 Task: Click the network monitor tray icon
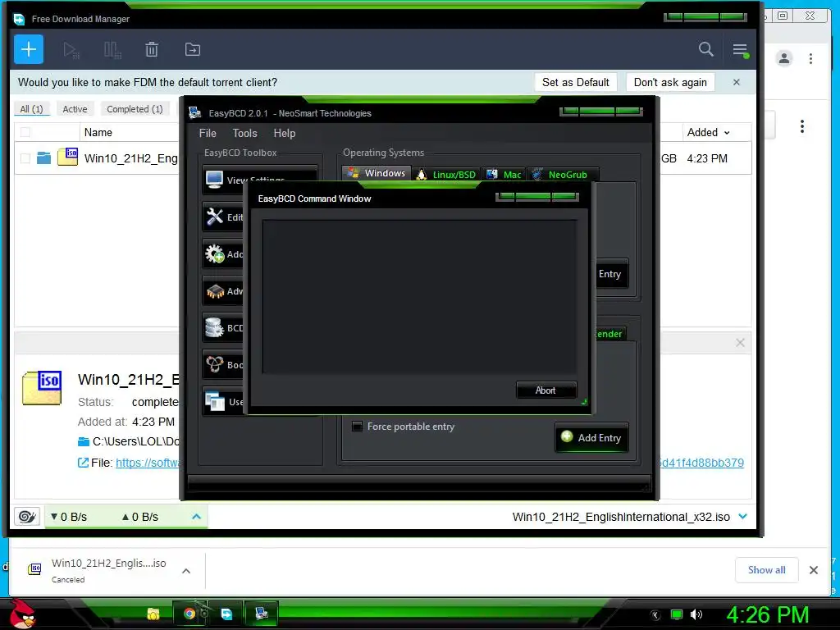point(677,614)
